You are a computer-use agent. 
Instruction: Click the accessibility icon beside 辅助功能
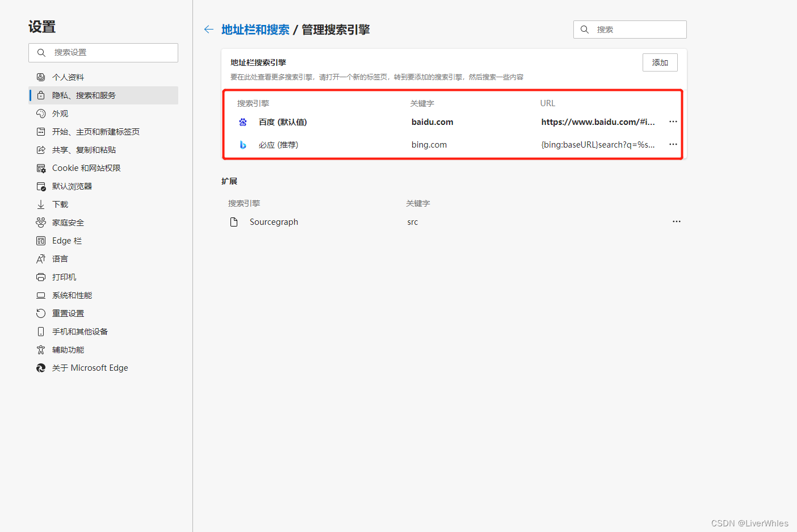tap(41, 350)
